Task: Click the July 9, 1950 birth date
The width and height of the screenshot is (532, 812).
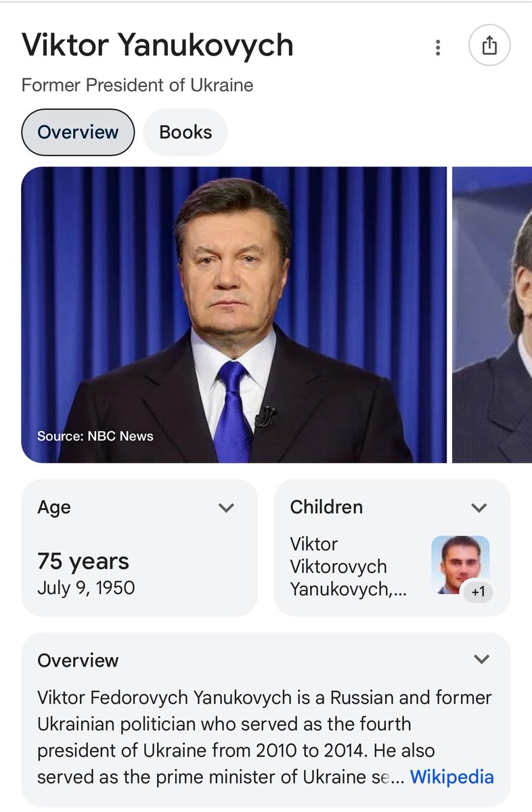Action: click(x=86, y=587)
